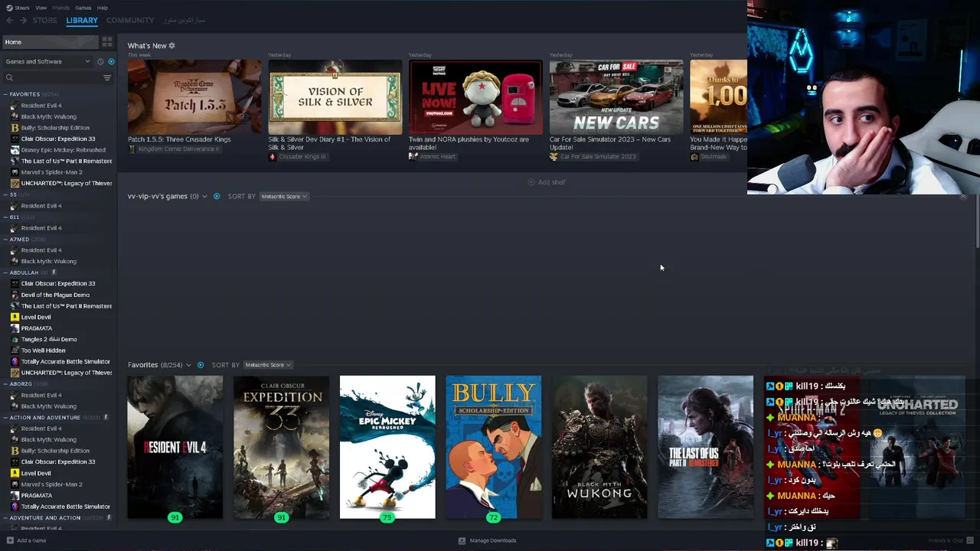Open Manage Downloads text
Screen dimensions: 980x551
(x=493, y=540)
